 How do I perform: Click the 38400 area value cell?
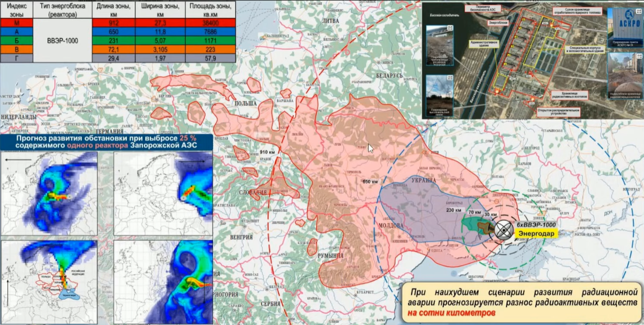(210, 23)
